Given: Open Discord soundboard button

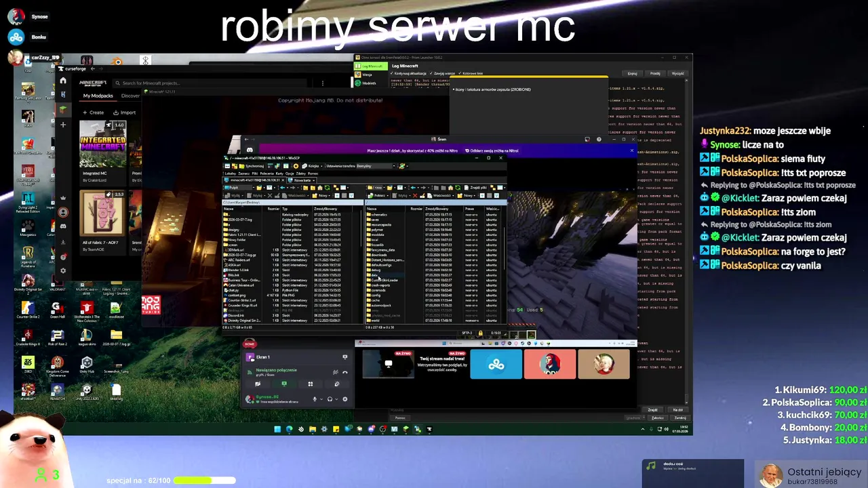Looking at the screenshot, I should [x=337, y=384].
